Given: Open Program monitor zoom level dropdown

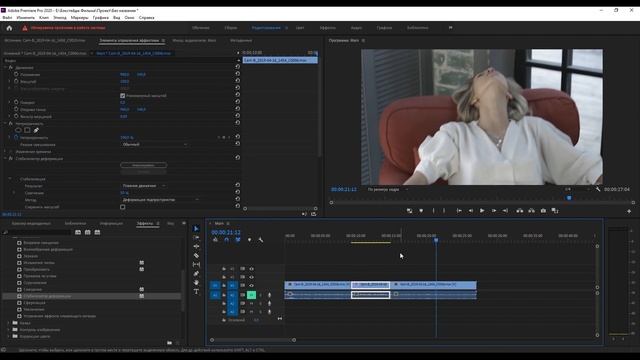Looking at the screenshot, I should pyautogui.click(x=388, y=189).
